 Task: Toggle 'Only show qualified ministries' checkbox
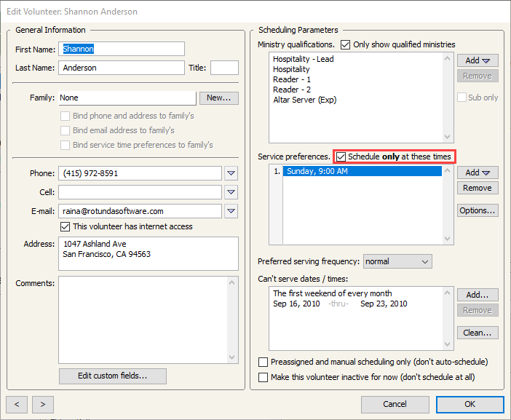click(x=346, y=44)
